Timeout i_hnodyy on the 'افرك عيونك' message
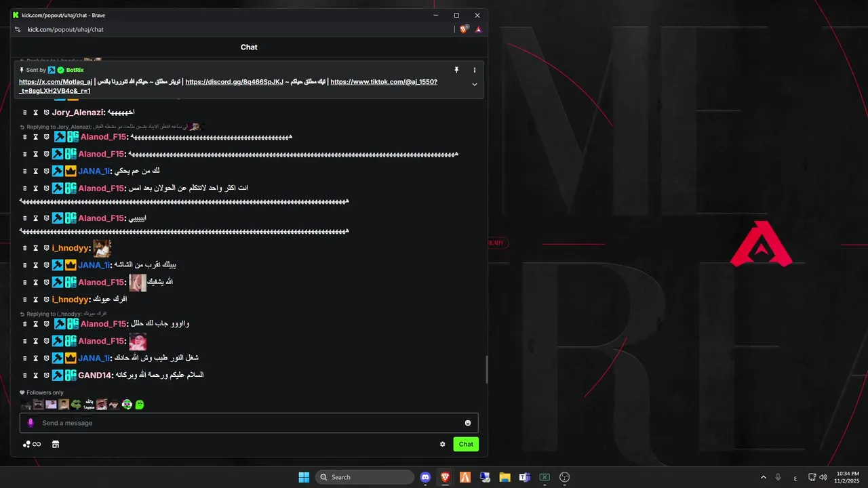 tap(36, 300)
